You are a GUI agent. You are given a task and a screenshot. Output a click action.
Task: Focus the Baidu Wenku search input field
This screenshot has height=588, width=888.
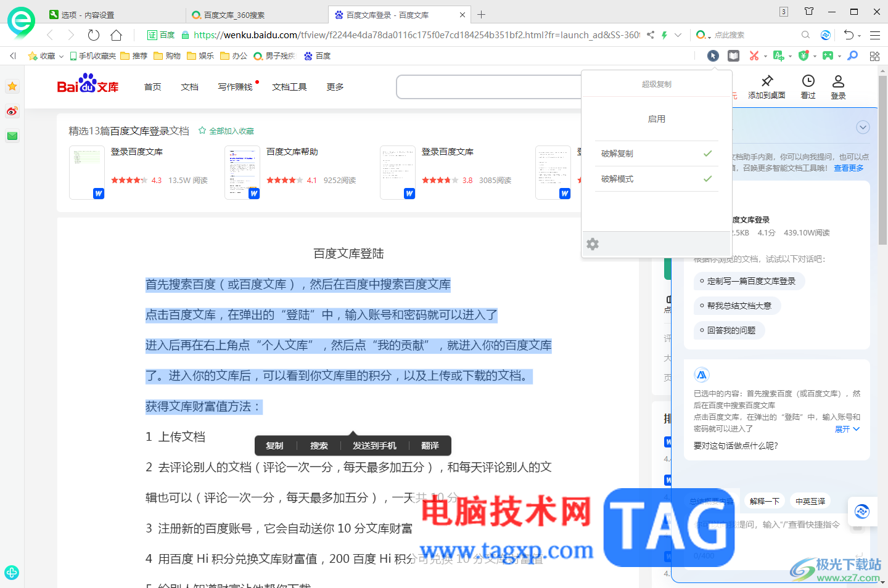coord(488,87)
